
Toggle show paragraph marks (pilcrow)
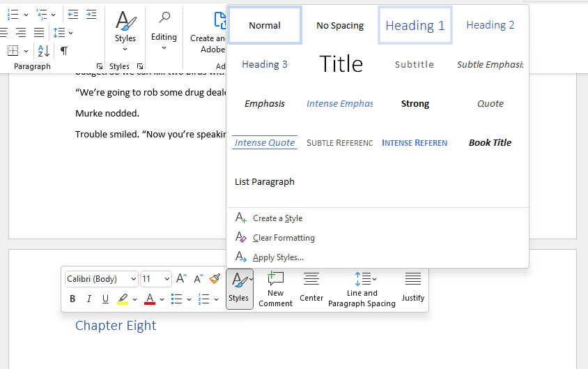pos(64,51)
